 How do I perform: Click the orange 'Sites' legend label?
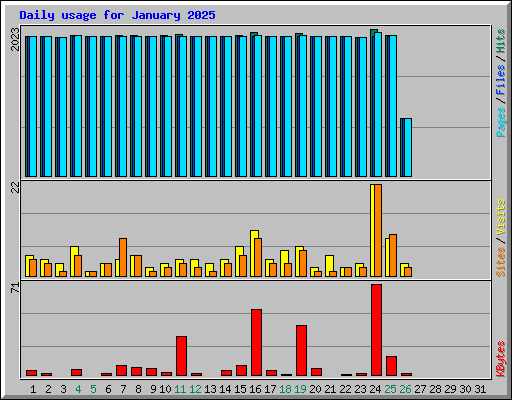[500, 262]
